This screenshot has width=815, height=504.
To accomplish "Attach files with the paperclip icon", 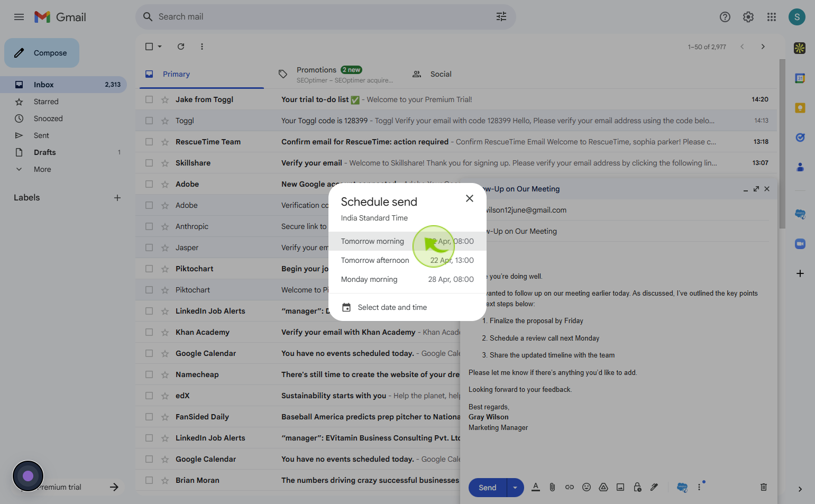I will [552, 487].
